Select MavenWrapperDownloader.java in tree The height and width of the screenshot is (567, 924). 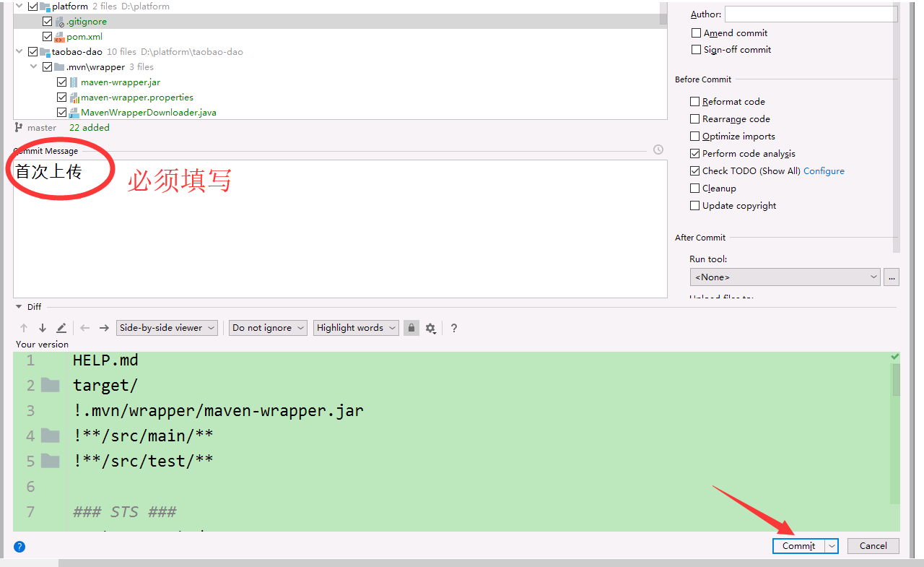[149, 113]
